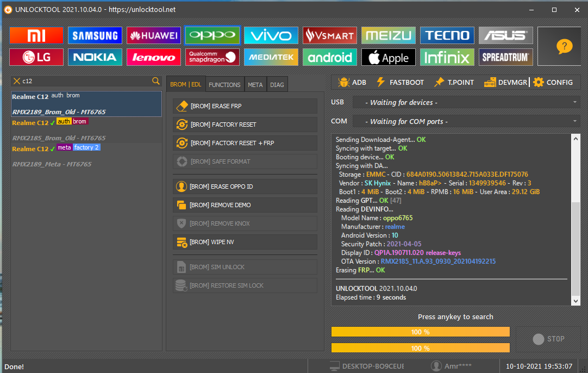The height and width of the screenshot is (373, 588).
Task: Select the Mi brand logo
Action: [36, 36]
